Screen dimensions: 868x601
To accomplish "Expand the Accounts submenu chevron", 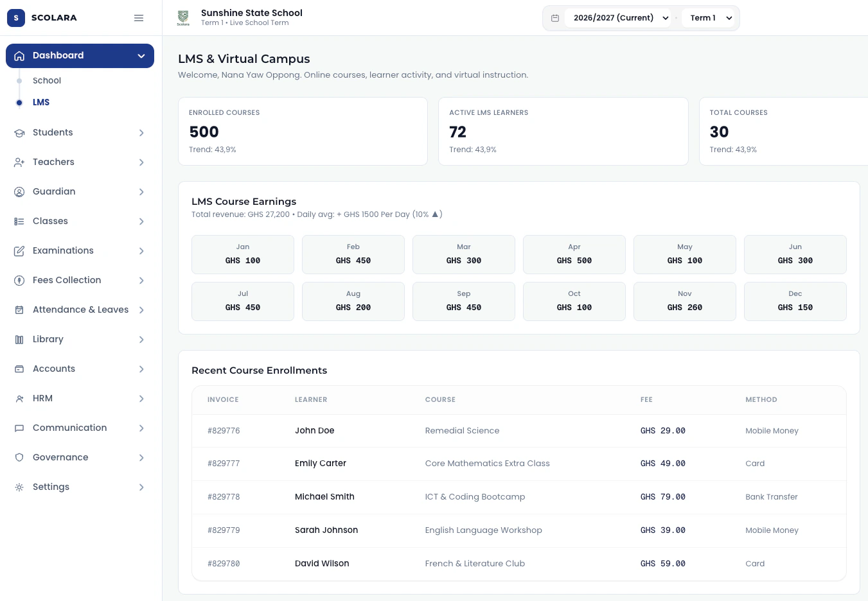I will click(141, 369).
